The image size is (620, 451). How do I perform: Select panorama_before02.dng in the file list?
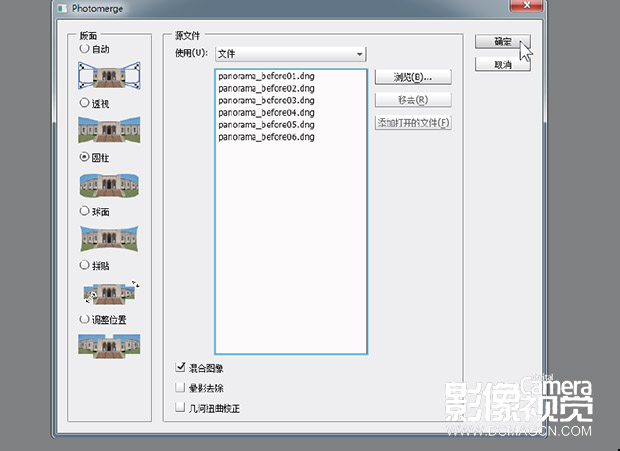click(266, 88)
